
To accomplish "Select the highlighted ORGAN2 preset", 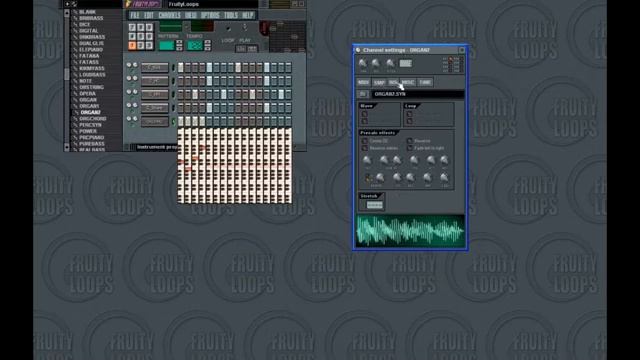I will point(90,112).
